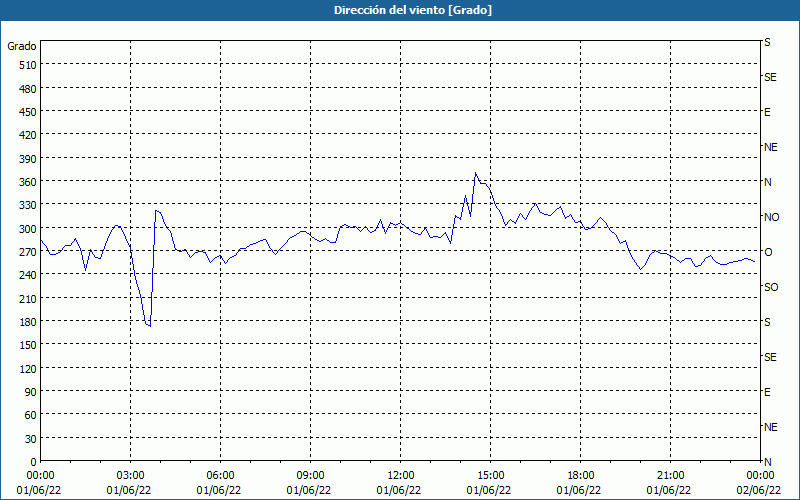Click the 'NE' compass label near 390 line

(x=771, y=147)
